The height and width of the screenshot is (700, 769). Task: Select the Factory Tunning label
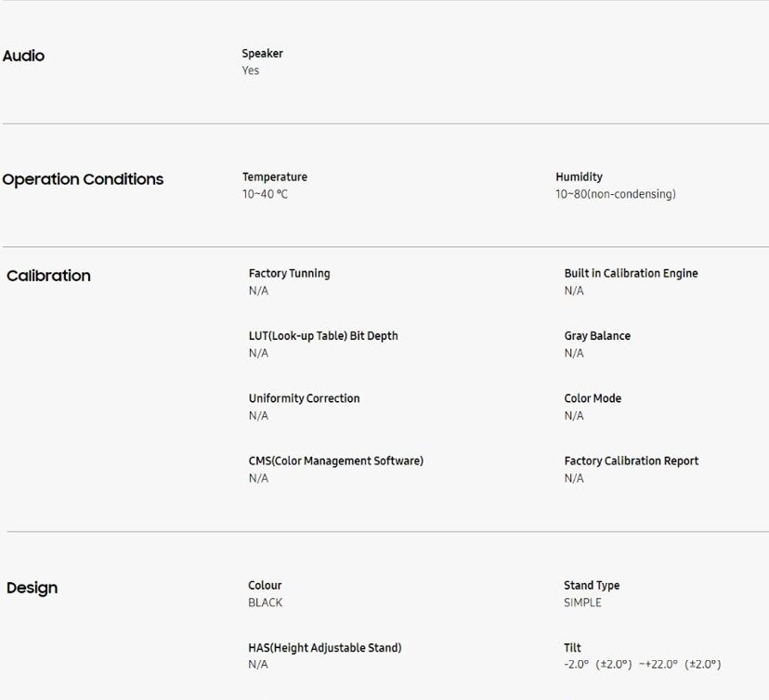[289, 274]
